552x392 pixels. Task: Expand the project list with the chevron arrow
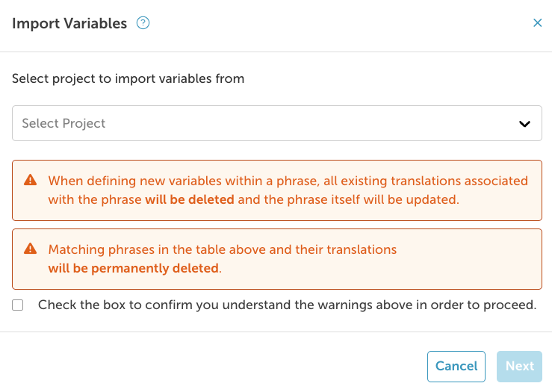(x=525, y=124)
